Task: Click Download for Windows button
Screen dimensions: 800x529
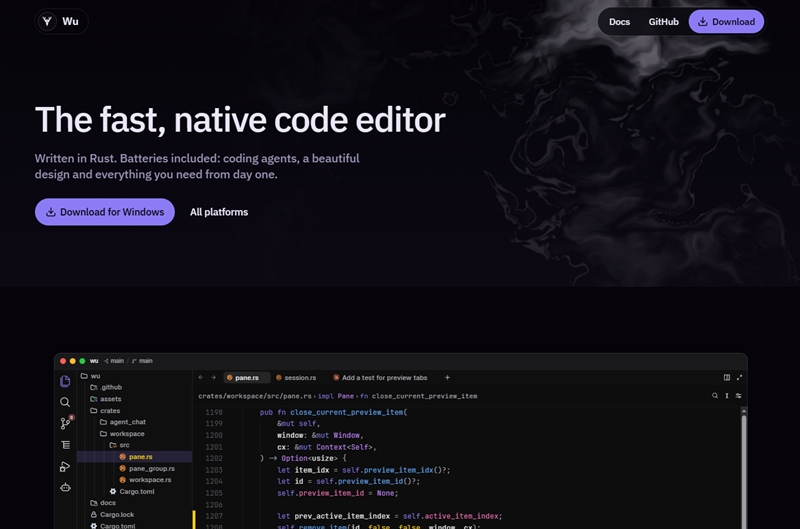Action: point(105,212)
